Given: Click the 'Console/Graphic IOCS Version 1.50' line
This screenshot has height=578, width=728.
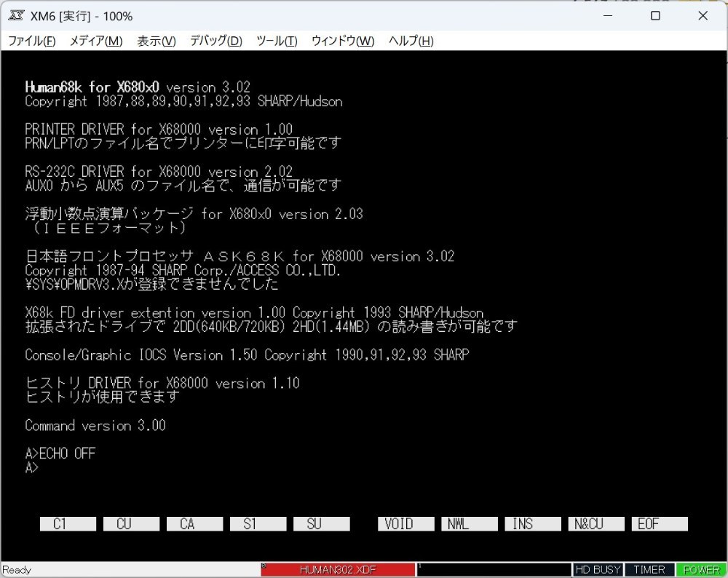Looking at the screenshot, I should 247,355.
